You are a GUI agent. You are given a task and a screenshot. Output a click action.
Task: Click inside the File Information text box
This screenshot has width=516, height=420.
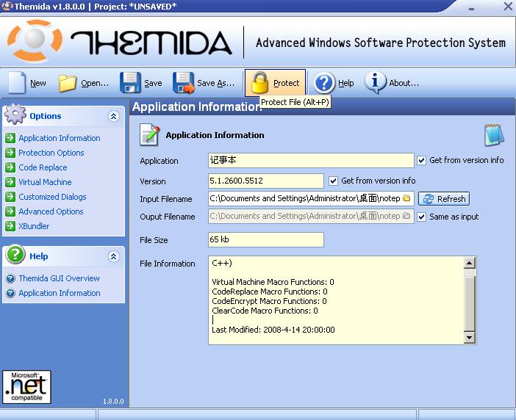coord(336,300)
